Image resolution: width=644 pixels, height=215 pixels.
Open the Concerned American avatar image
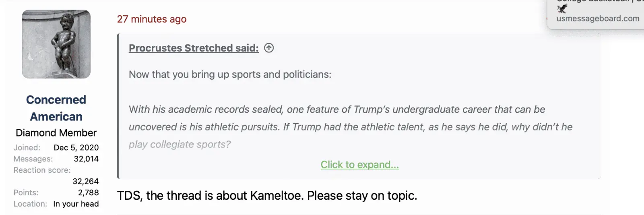[56, 44]
